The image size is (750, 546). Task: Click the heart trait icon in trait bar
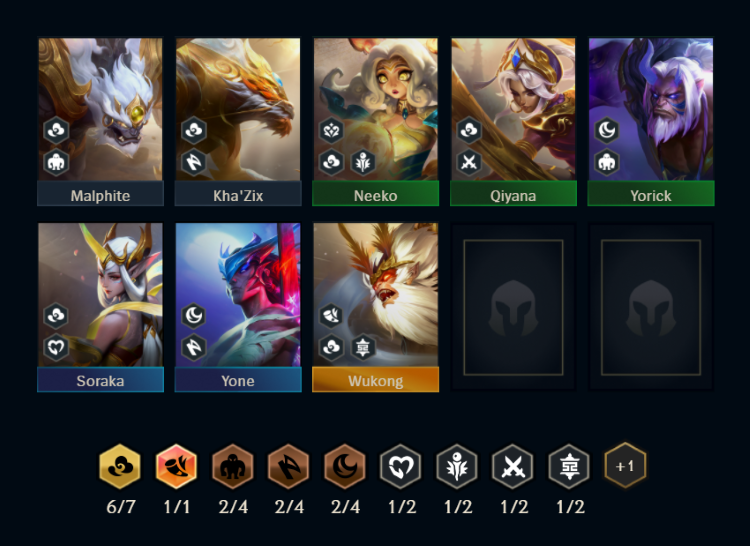coord(401,466)
